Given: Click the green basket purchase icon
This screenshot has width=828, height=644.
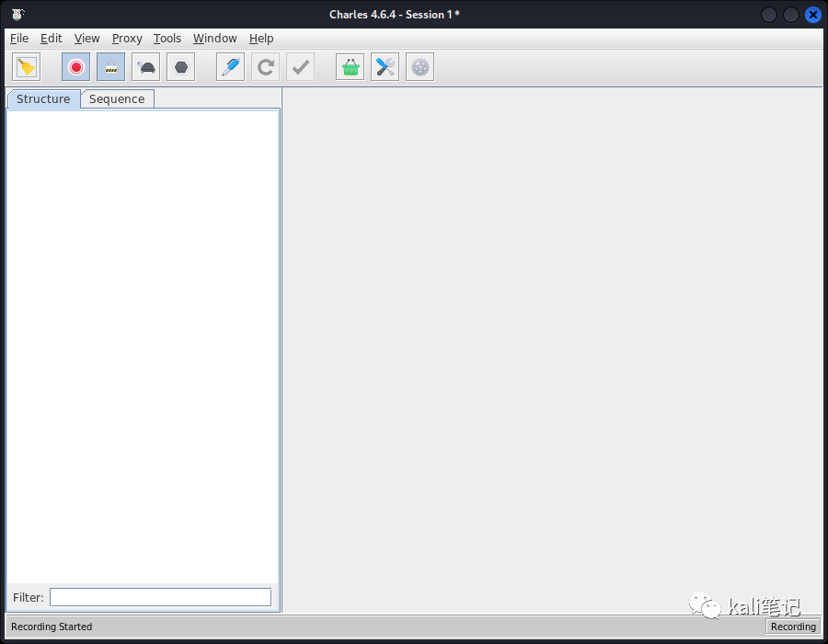Looking at the screenshot, I should coord(351,67).
